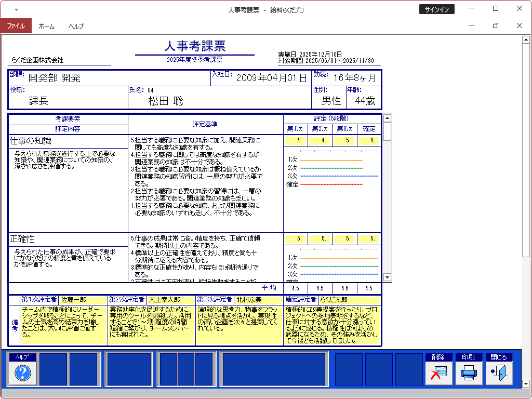Screen dimensions: 532x399
Task: Close the inner document window
Action: (x=519, y=25)
